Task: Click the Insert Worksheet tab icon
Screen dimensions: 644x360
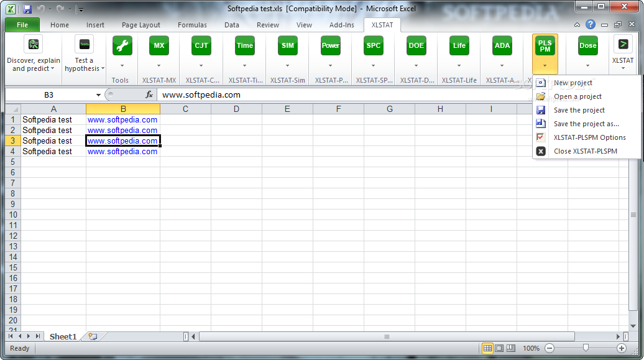Action: click(x=93, y=336)
